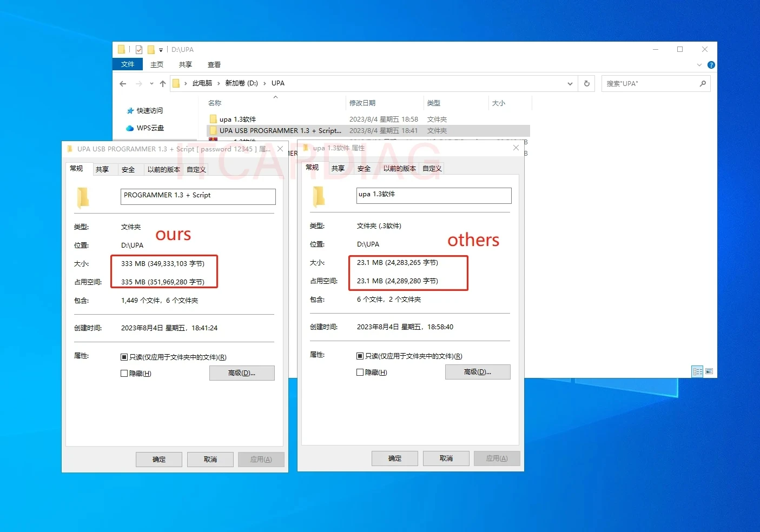The height and width of the screenshot is (532, 760).
Task: Click 应用(A) in upa 1.3软件 properties
Action: (497, 458)
